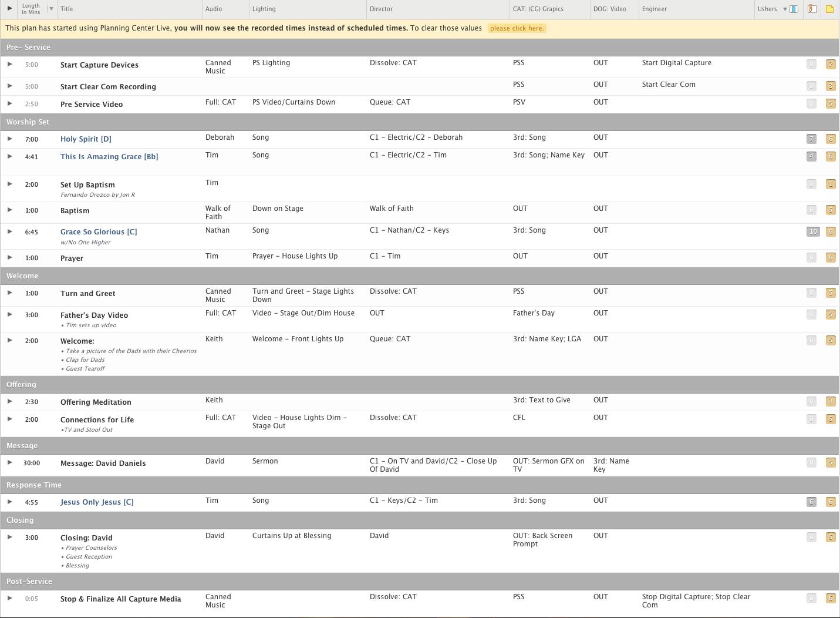
Task: Click the Title column header
Action: click(67, 9)
